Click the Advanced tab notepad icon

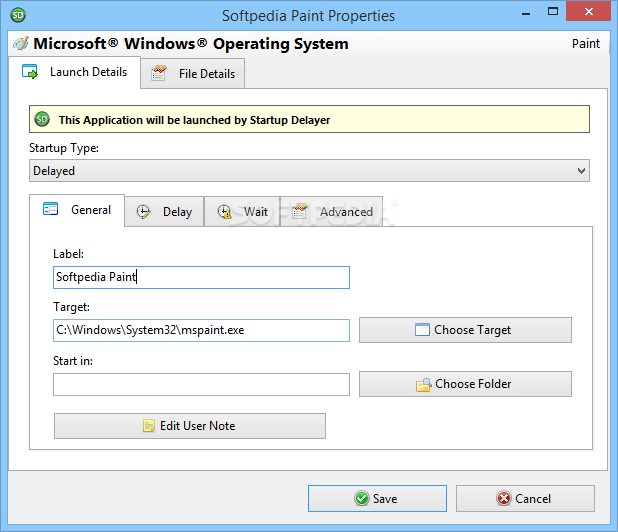pyautogui.click(x=300, y=211)
